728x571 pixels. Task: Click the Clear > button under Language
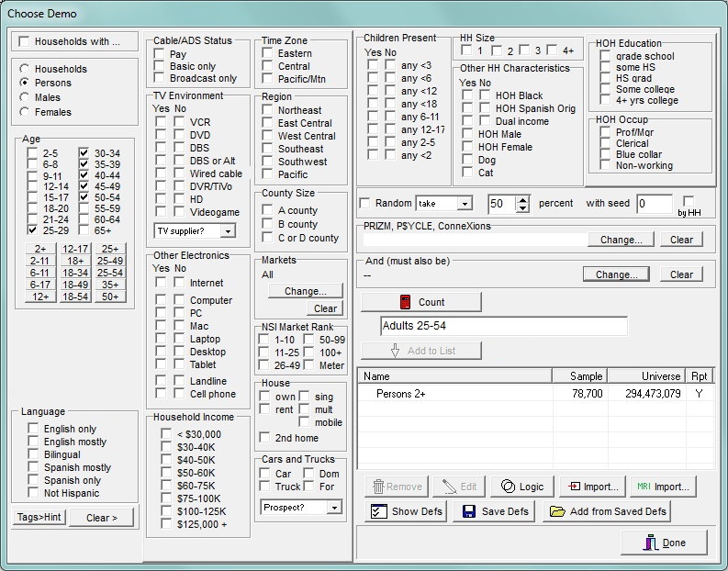tap(102, 517)
